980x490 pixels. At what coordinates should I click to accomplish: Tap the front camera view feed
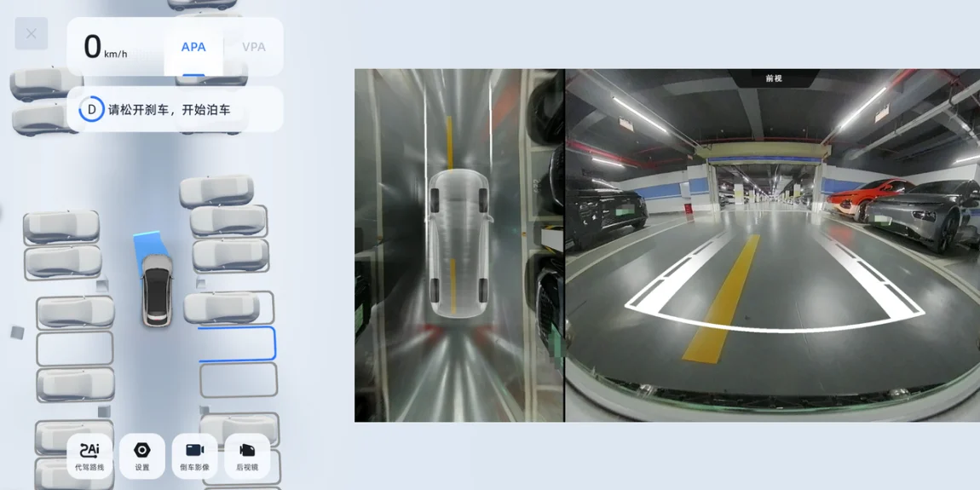[x=773, y=245]
